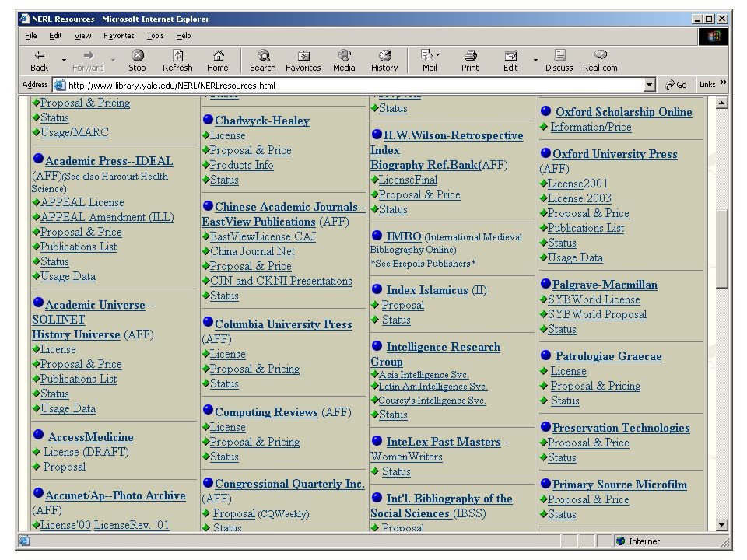Screen dimensions: 747x560
Task: Open the Products Info link under Chadwyck-Healey
Action: tap(241, 165)
